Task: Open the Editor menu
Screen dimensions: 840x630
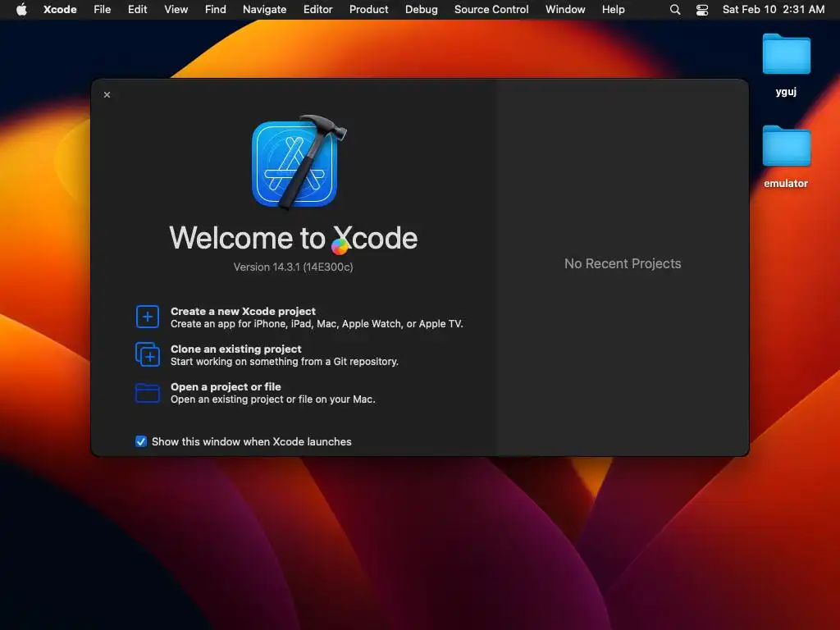Action: click(317, 9)
